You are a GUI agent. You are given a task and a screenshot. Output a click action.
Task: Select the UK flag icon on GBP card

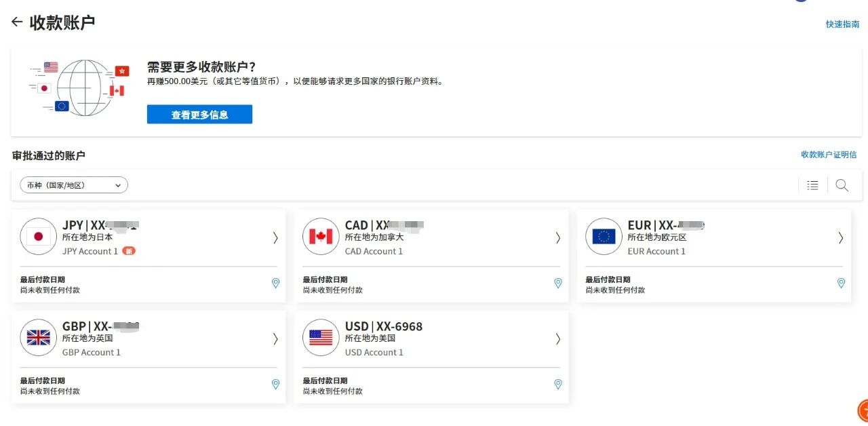38,337
